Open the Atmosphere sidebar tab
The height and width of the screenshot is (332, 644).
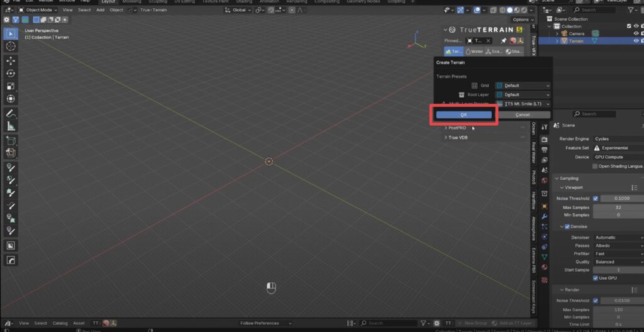point(533,228)
